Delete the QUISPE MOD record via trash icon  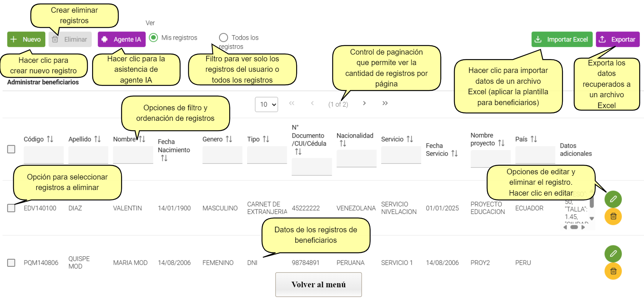click(x=613, y=271)
